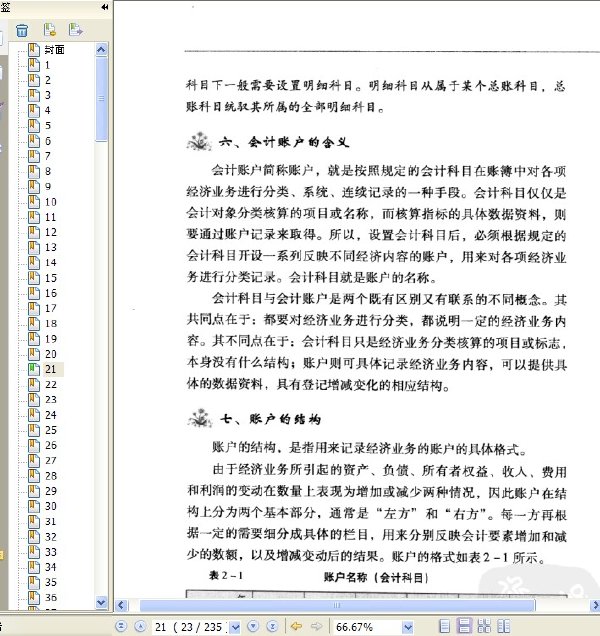The width and height of the screenshot is (600, 636).
Task: Open bookmark 7
Action: pos(48,156)
